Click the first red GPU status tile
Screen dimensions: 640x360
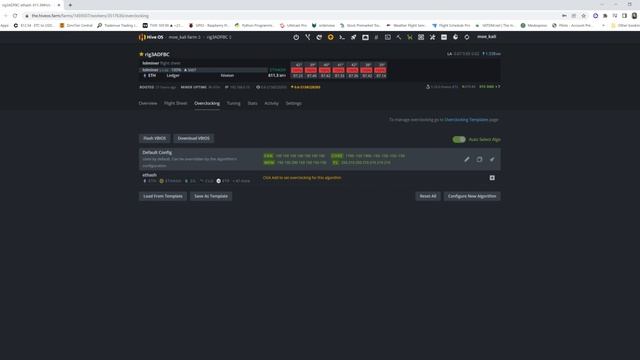(x=297, y=70)
